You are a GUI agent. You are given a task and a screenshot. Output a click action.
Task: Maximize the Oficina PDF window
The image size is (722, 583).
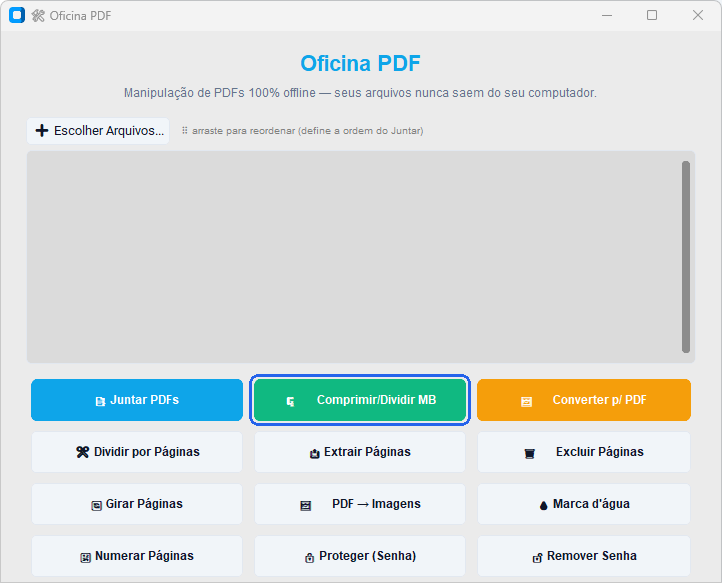click(x=652, y=15)
